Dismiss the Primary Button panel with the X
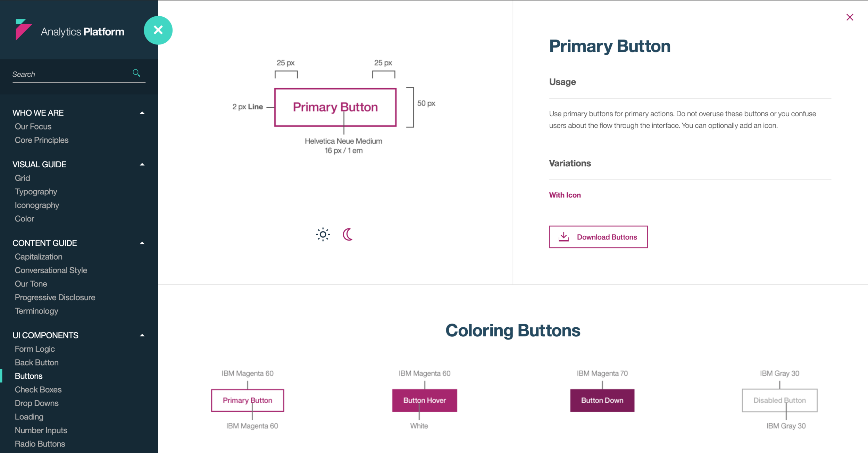 [850, 17]
